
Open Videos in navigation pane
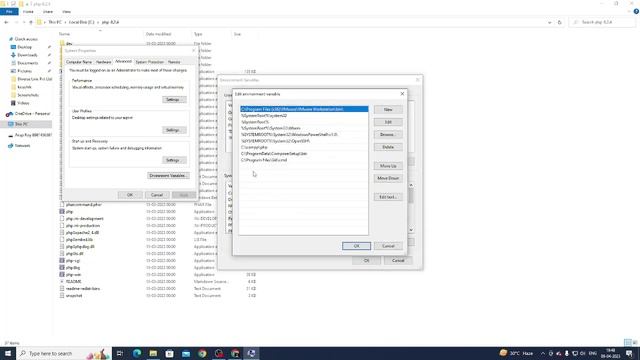pyautogui.click(x=23, y=103)
